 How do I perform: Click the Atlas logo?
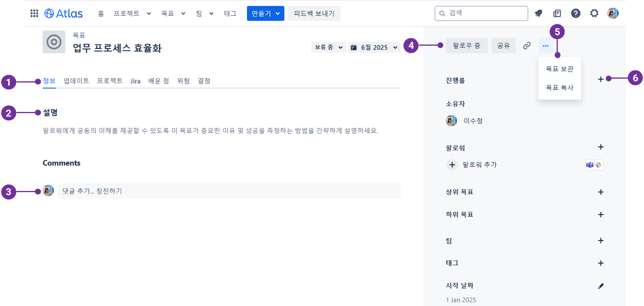click(63, 14)
